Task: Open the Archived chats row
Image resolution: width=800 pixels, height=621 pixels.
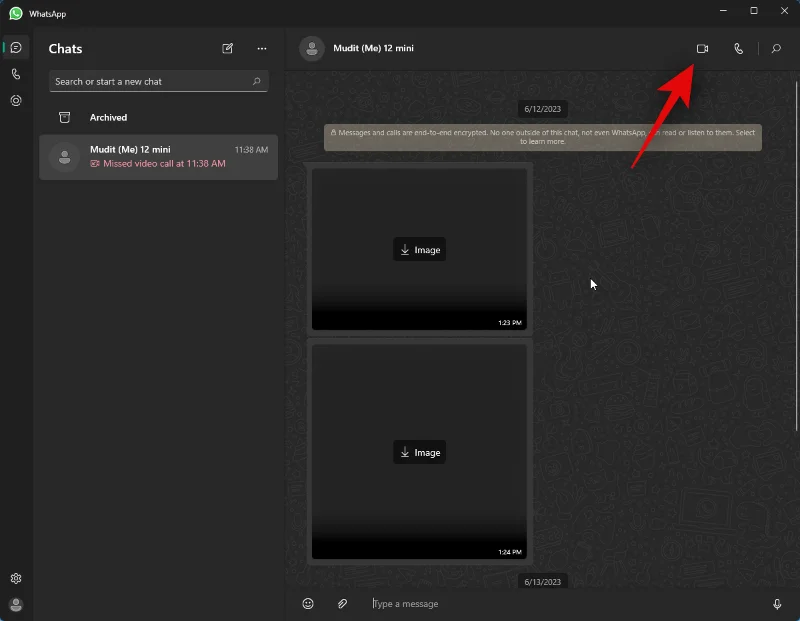Action: coord(159,117)
